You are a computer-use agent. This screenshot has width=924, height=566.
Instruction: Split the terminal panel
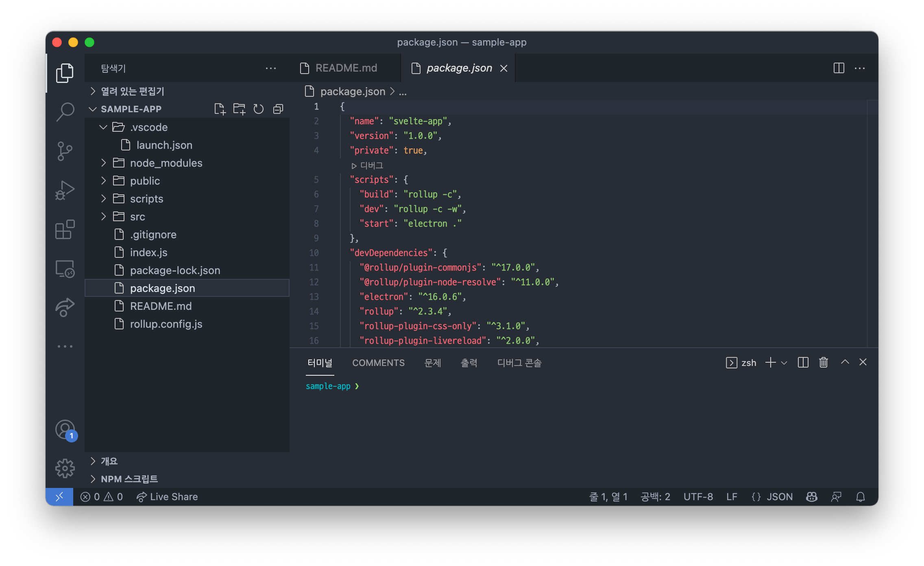[x=803, y=362]
